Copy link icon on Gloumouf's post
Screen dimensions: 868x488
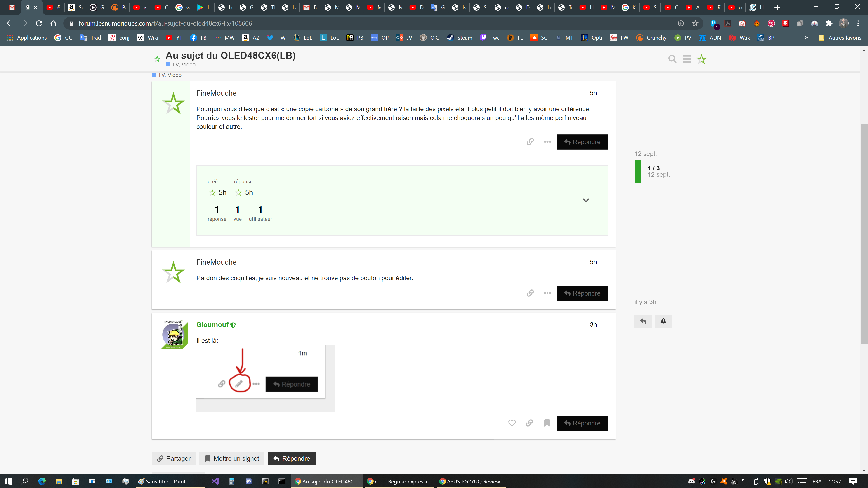[x=529, y=423]
